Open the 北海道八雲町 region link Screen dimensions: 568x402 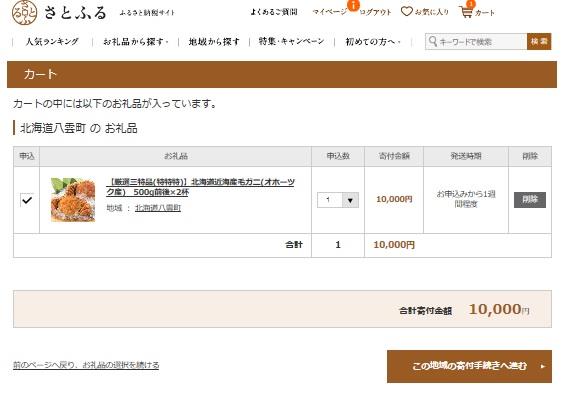158,208
